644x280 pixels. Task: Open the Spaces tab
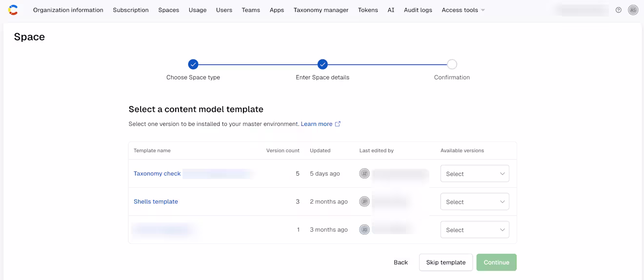[169, 10]
